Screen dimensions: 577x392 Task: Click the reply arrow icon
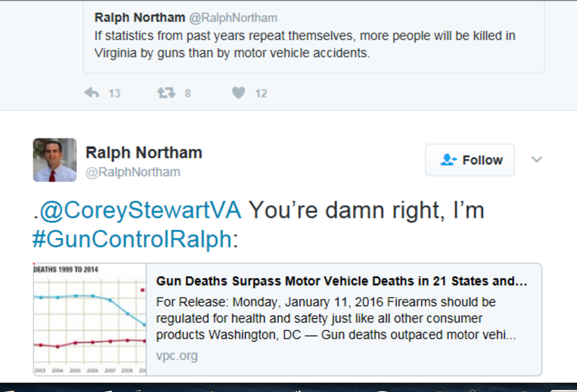pos(92,92)
